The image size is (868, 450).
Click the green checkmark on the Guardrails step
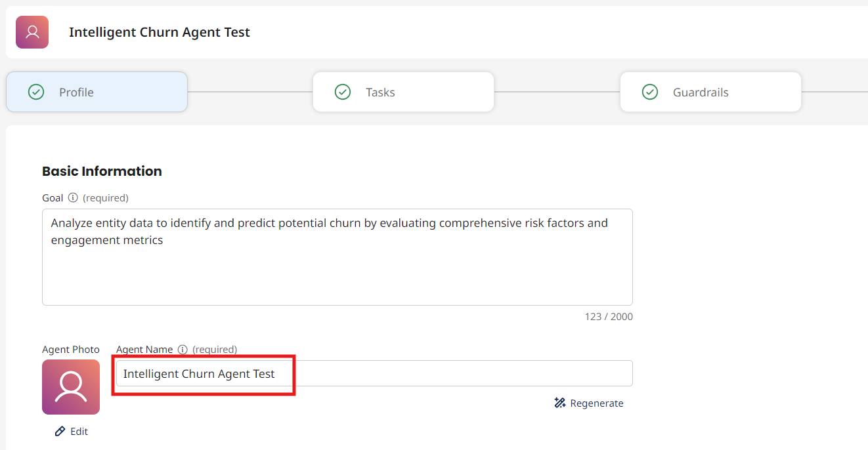pyautogui.click(x=649, y=92)
